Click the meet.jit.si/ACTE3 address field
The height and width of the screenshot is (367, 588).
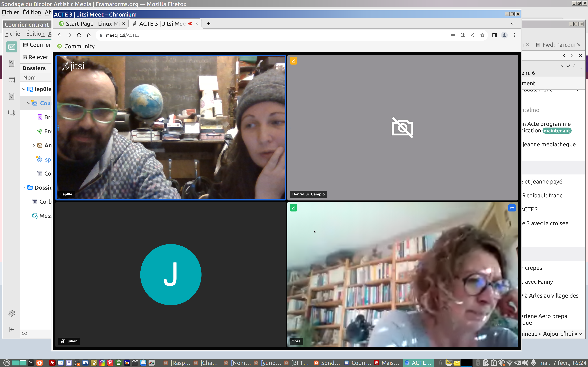pyautogui.click(x=123, y=35)
